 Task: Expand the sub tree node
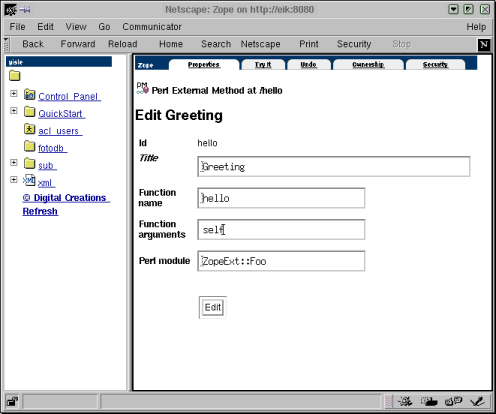[x=14, y=162]
